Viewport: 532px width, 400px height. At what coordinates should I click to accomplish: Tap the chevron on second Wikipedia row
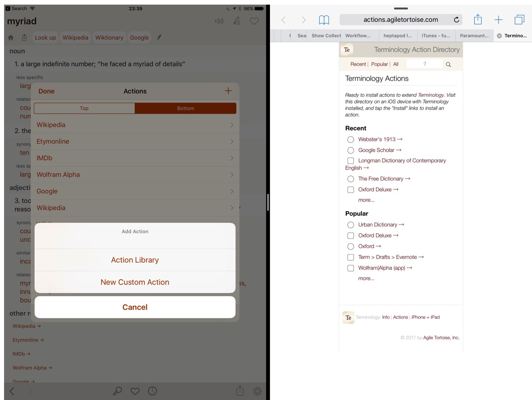click(x=232, y=208)
